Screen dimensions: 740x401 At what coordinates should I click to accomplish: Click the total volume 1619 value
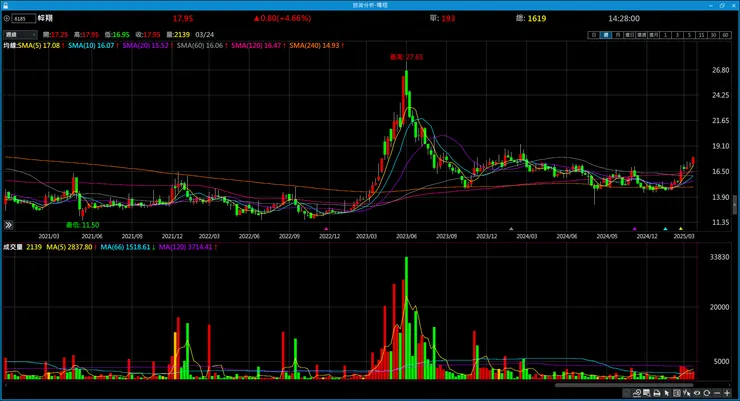click(x=537, y=18)
